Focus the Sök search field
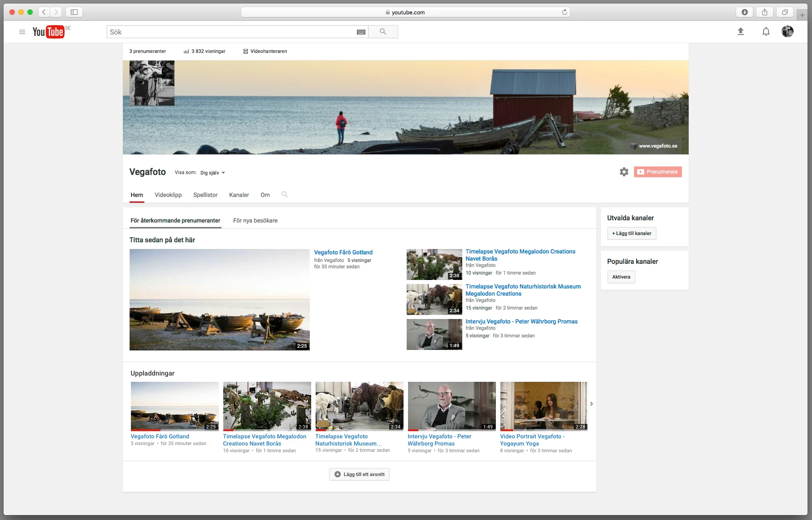812x520 pixels. [231, 32]
